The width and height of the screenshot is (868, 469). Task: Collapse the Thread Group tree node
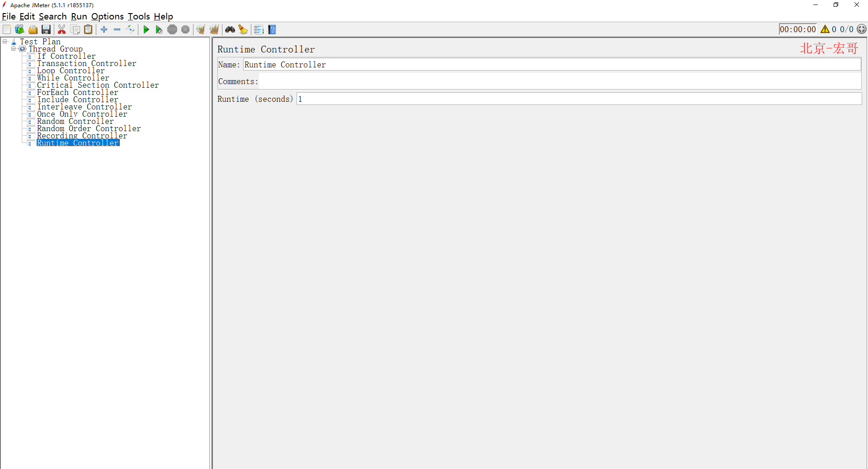pyautogui.click(x=14, y=48)
